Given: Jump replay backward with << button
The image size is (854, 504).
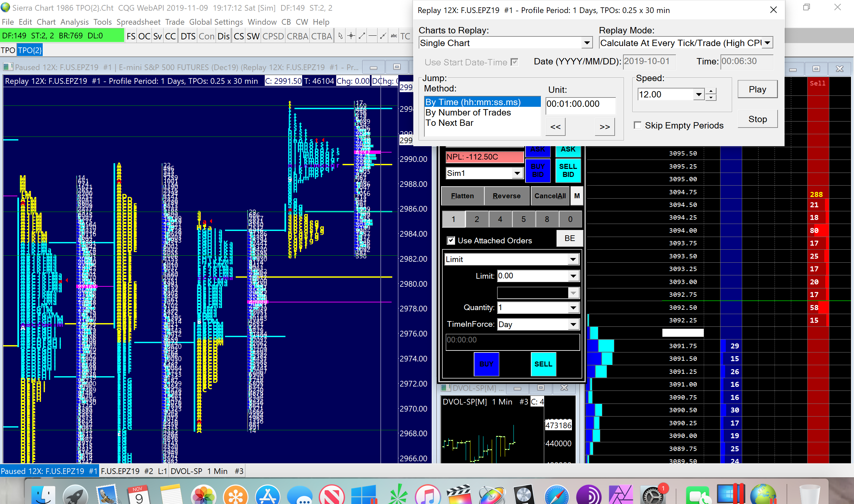Looking at the screenshot, I should pos(556,127).
